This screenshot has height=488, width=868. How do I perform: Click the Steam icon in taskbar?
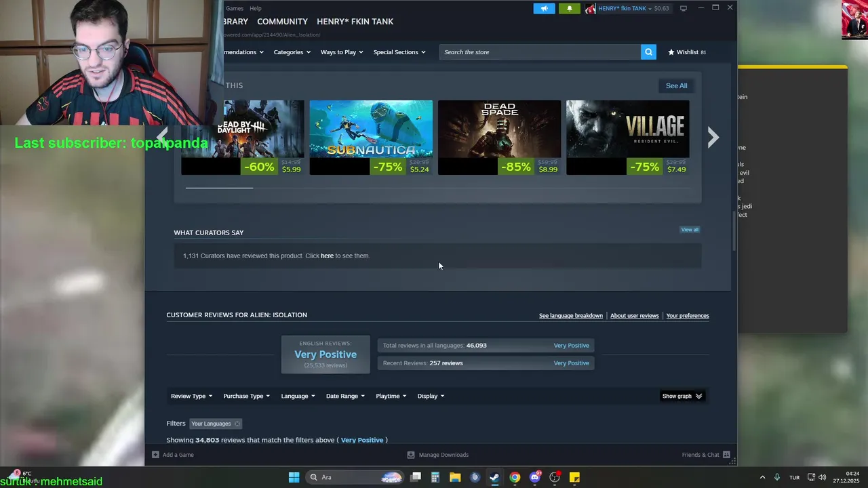click(495, 477)
